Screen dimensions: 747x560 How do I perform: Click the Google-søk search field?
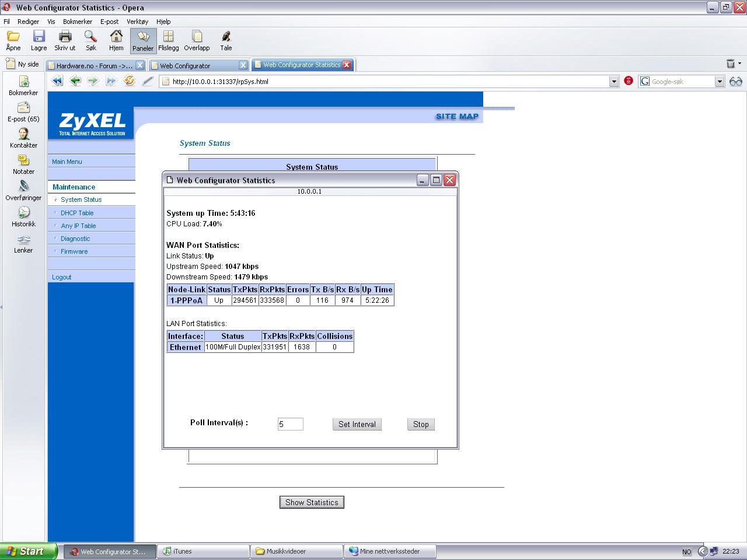pos(682,82)
